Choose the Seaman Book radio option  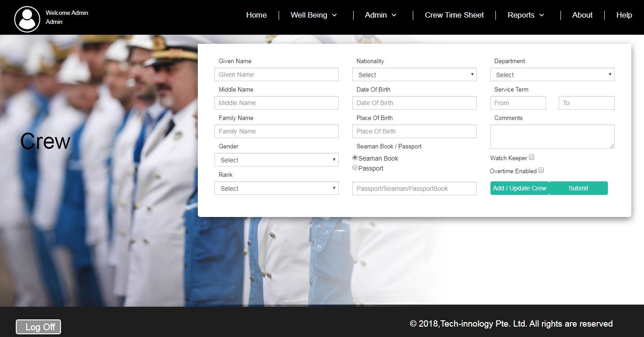coord(355,158)
